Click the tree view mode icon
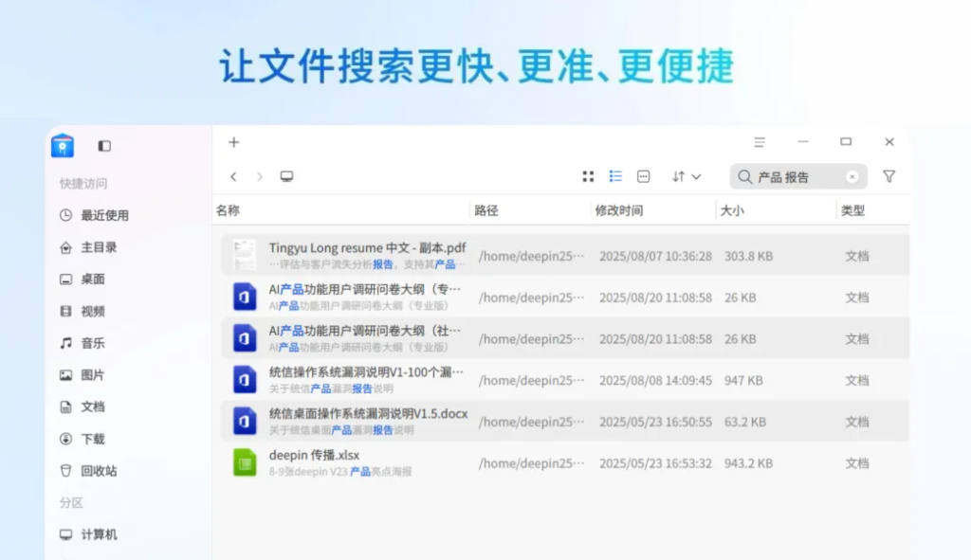The image size is (971, 560). coord(644,176)
